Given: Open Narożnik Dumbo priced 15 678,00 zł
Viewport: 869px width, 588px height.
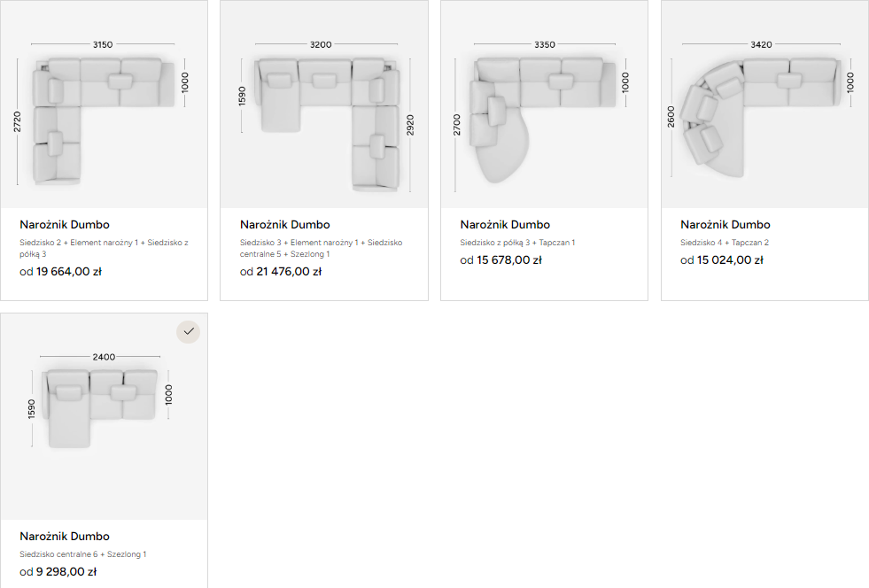Looking at the screenshot, I should (505, 224).
